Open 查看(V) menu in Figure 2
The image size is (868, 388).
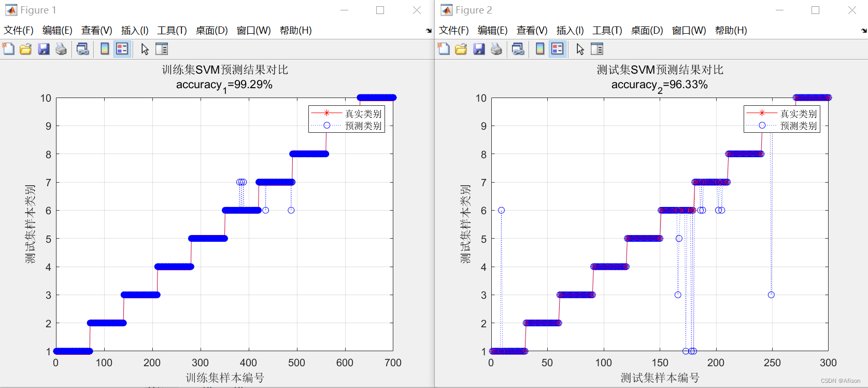click(532, 30)
